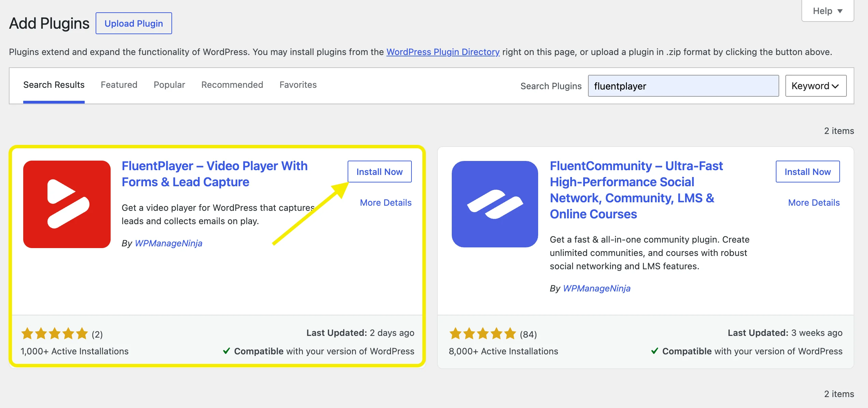Click FluentPlayer's green compatibility checkmark
Screen dimensions: 868x408
(x=226, y=351)
